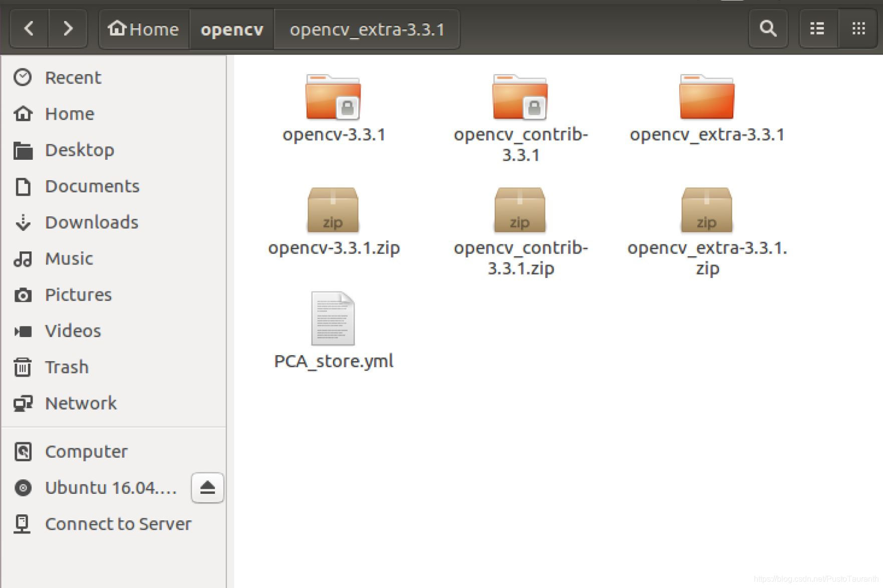Open the search in the file manager
This screenshot has height=588, width=883.
(768, 28)
